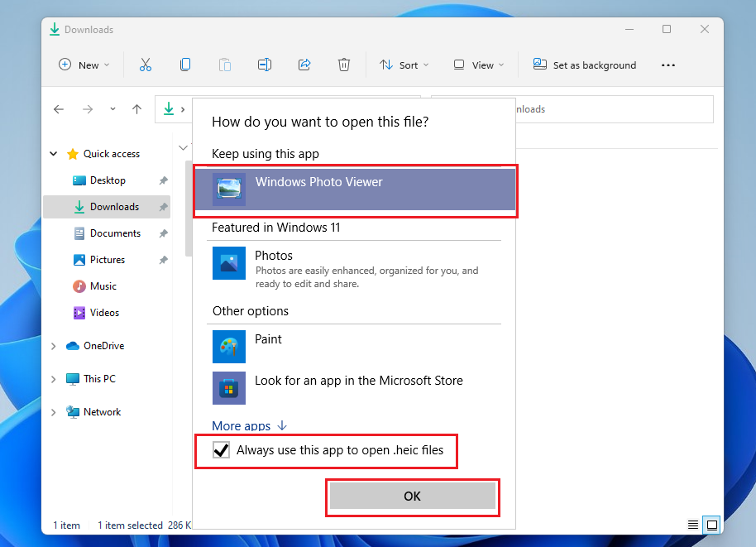Select Desktop in Quick access
This screenshot has width=756, height=547.
107,180
